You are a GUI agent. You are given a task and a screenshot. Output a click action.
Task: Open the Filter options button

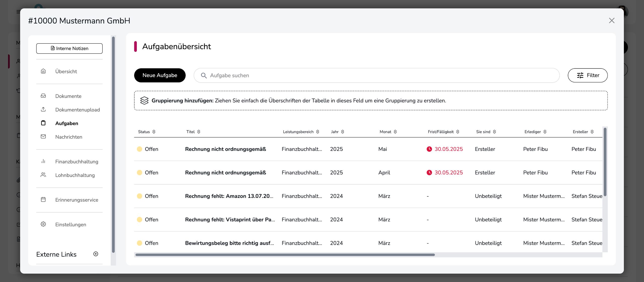click(x=587, y=75)
